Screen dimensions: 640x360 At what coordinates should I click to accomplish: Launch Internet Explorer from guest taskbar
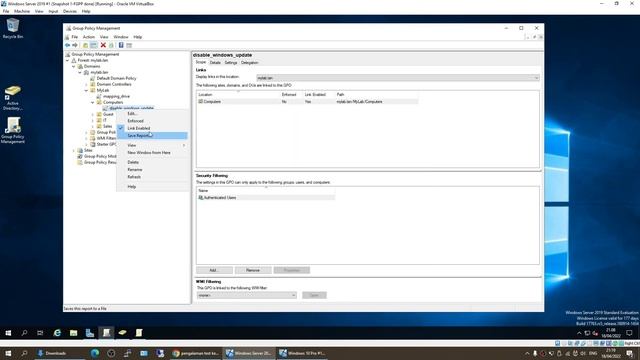pos(57,333)
